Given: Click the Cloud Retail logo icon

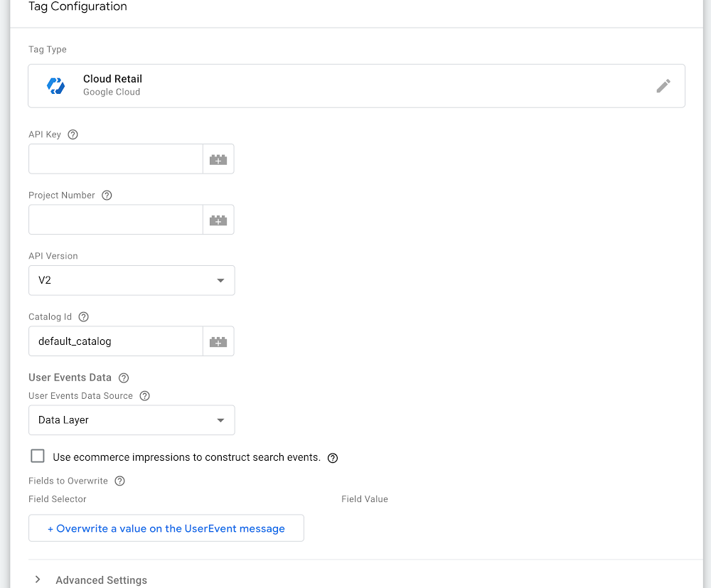Looking at the screenshot, I should tap(55, 86).
